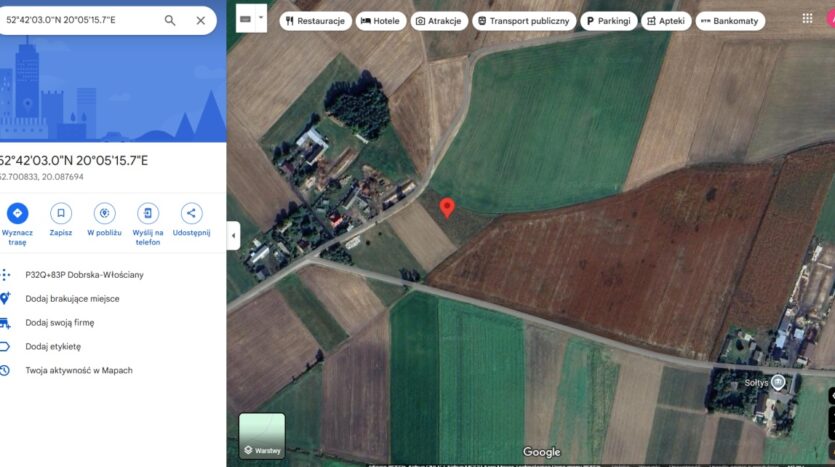Select the Restauracje filter chip
Viewport: 835px width, 467px height.
click(315, 21)
